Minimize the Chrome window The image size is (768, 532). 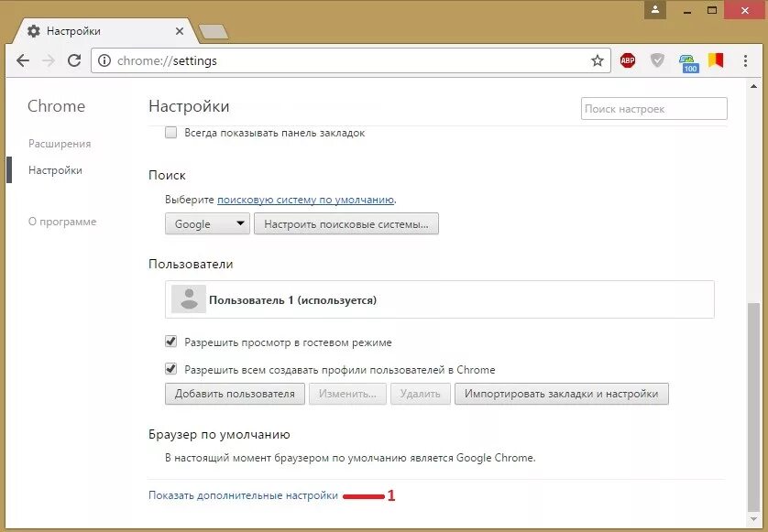[x=687, y=10]
